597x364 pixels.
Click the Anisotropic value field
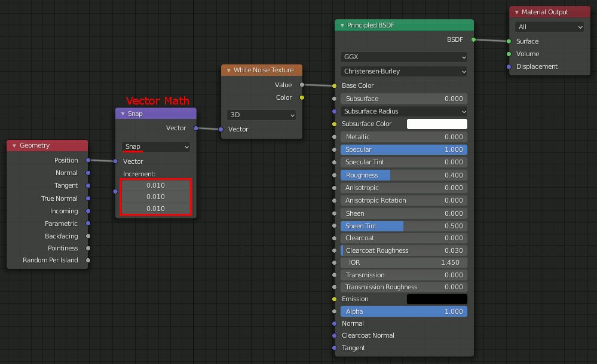(x=404, y=188)
